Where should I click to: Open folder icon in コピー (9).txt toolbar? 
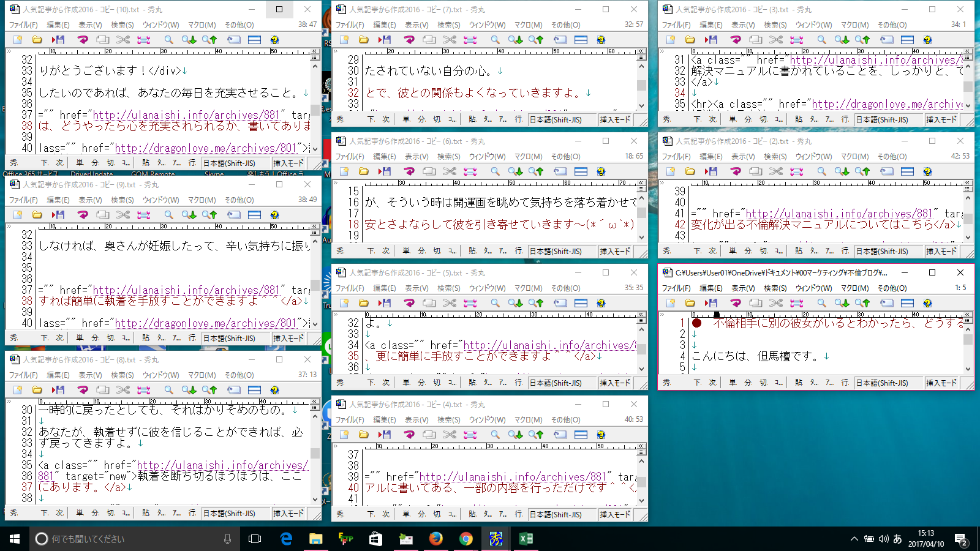pyautogui.click(x=37, y=215)
